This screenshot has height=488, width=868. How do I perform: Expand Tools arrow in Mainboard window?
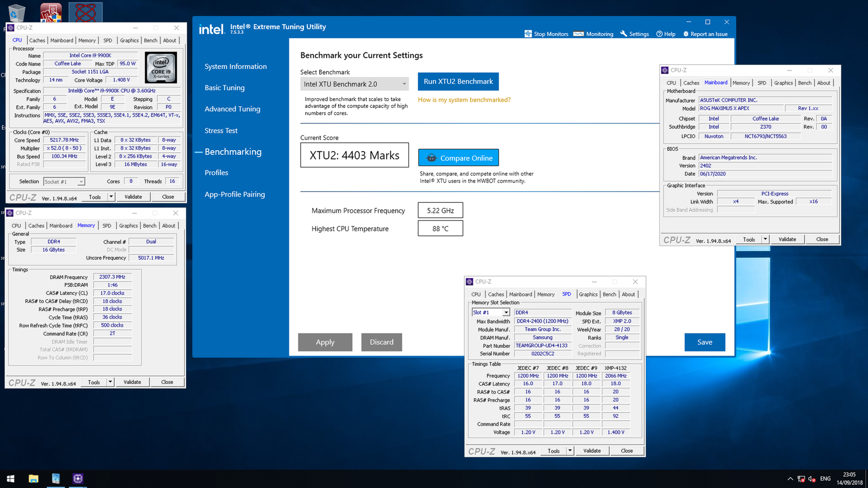pos(765,239)
